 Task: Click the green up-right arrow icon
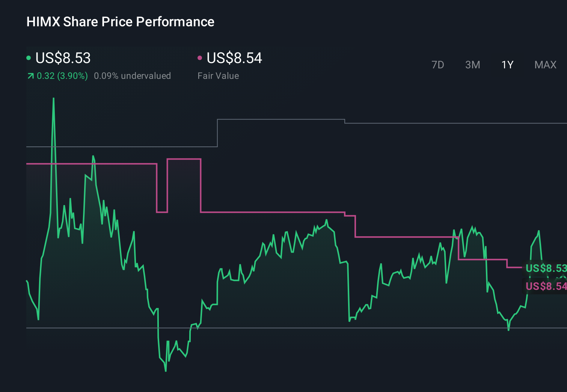coord(30,76)
